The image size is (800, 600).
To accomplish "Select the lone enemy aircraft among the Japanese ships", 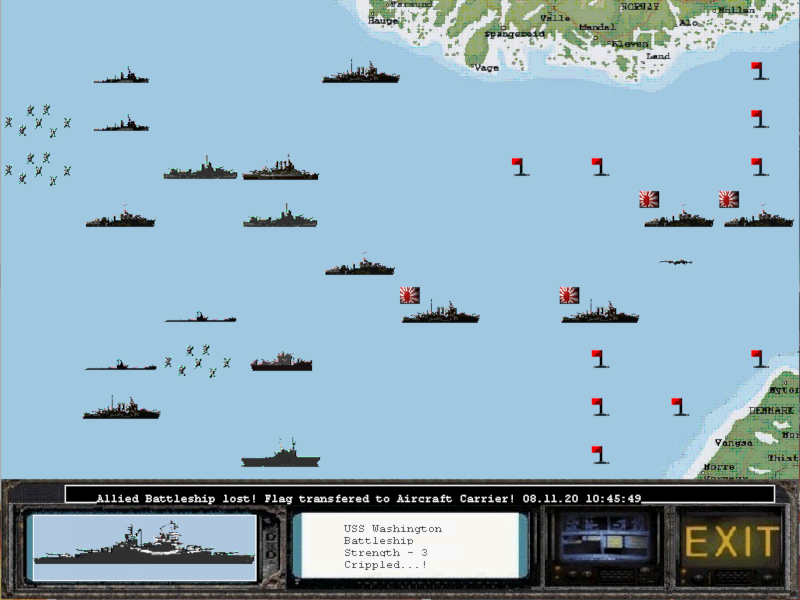I will click(x=676, y=262).
